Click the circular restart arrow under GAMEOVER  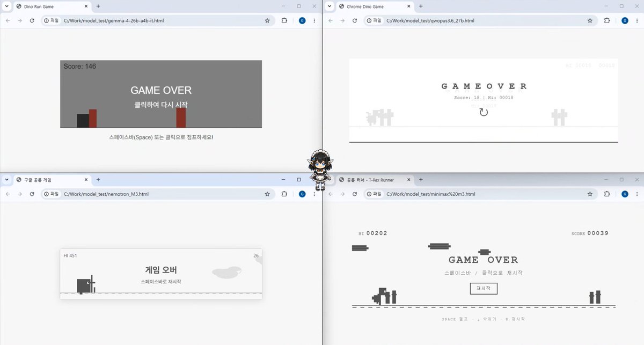(484, 112)
